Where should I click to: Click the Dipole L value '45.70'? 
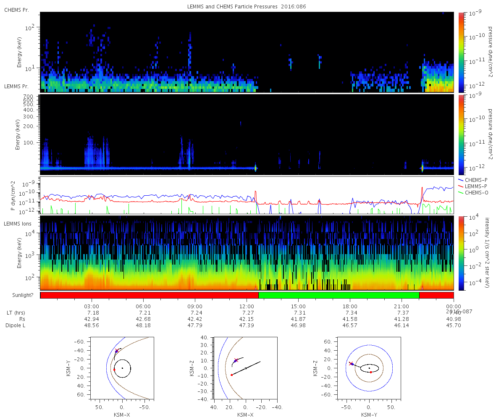[454, 325]
